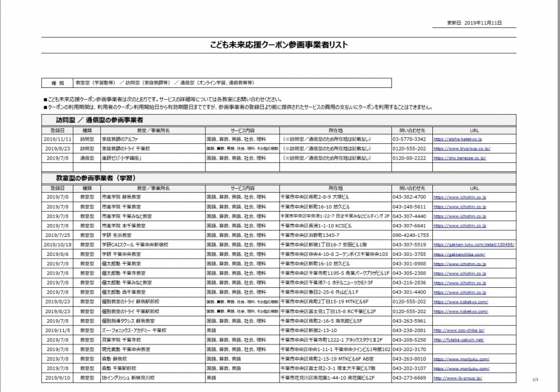Open morijuku.com link for 森塾 千葉駅前校
560x392 pixels.
click(461, 368)
